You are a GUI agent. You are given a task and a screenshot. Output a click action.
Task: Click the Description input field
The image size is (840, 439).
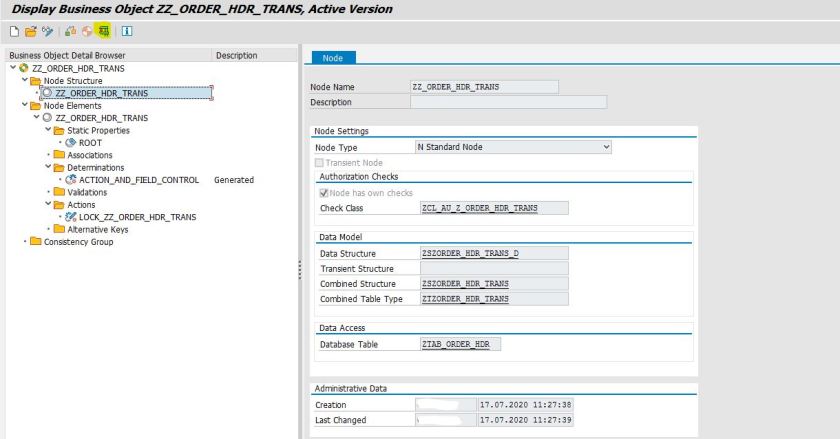tap(508, 102)
